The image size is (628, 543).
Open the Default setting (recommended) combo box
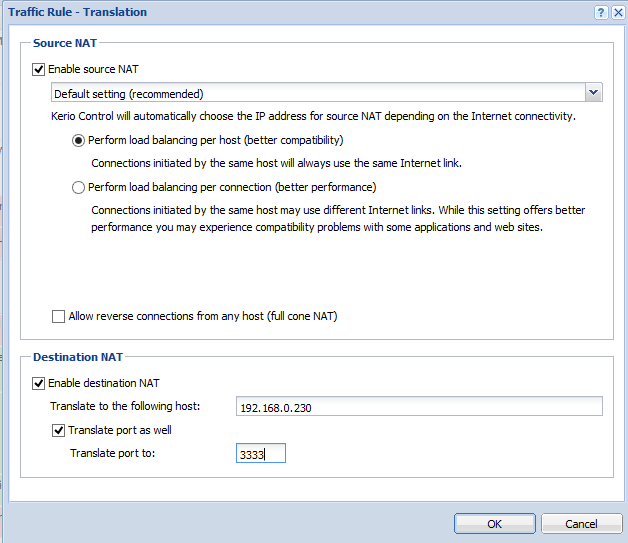[326, 93]
